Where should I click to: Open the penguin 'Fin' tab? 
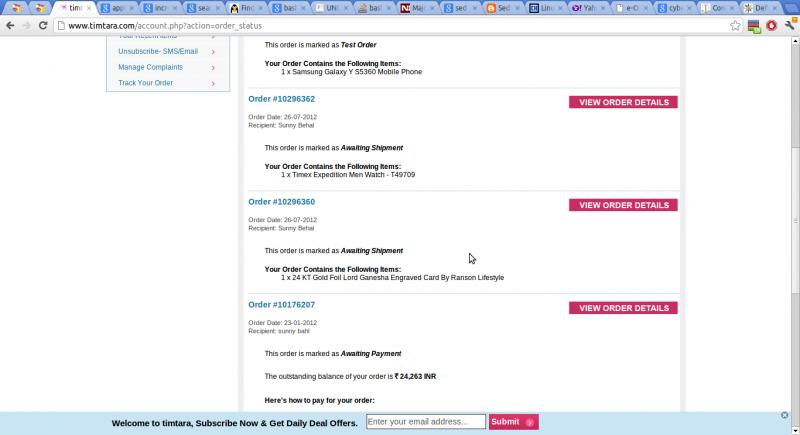(246, 8)
